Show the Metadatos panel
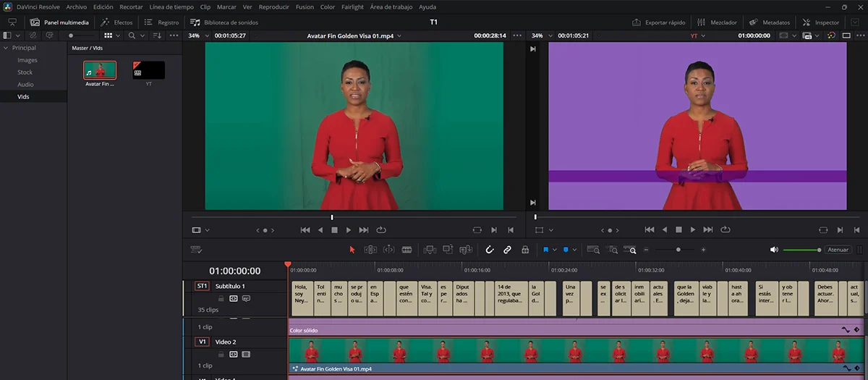 point(770,22)
